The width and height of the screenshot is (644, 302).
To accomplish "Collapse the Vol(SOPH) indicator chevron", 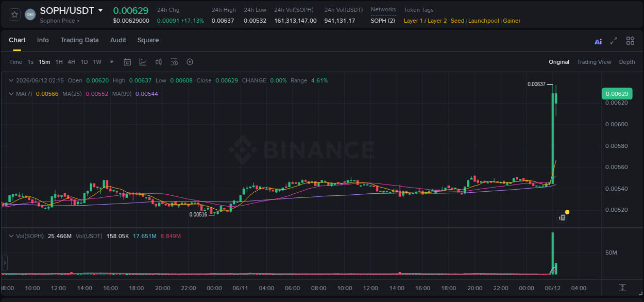I will click(11, 236).
